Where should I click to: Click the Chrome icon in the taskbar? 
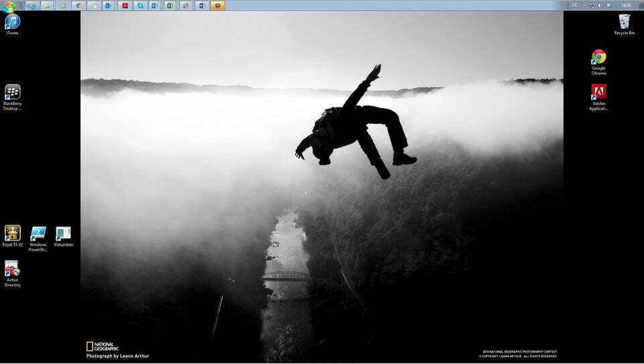pyautogui.click(x=78, y=5)
